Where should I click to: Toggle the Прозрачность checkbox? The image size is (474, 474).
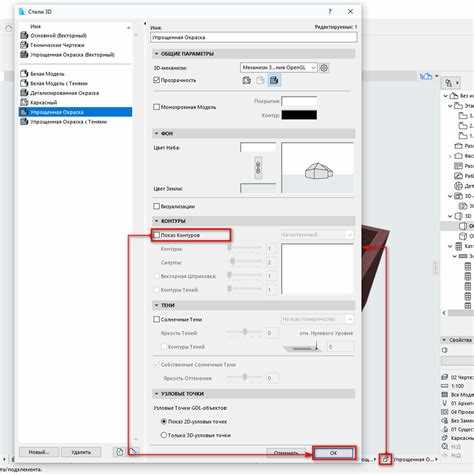point(156,80)
